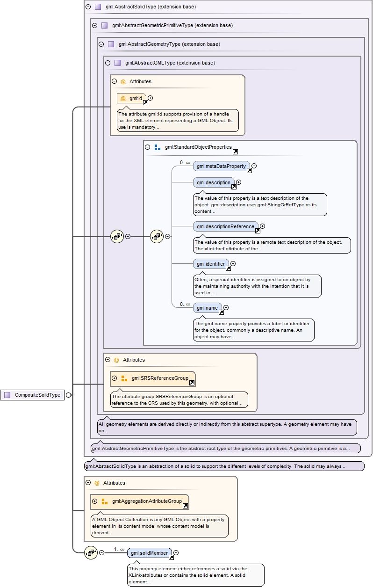
Task: Select the gml:name element
Action: pos(208,308)
